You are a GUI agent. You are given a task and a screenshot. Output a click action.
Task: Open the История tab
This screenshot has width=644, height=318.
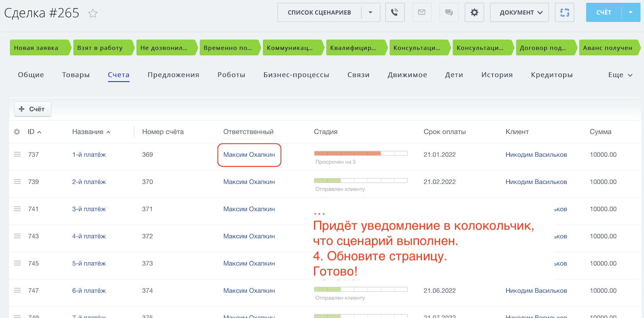click(x=497, y=75)
